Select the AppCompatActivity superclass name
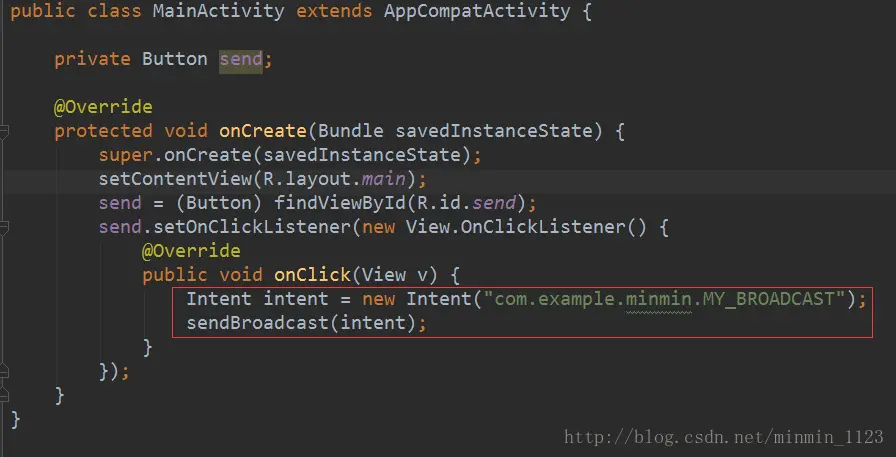Screen dimensions: 896x457 (x=477, y=11)
